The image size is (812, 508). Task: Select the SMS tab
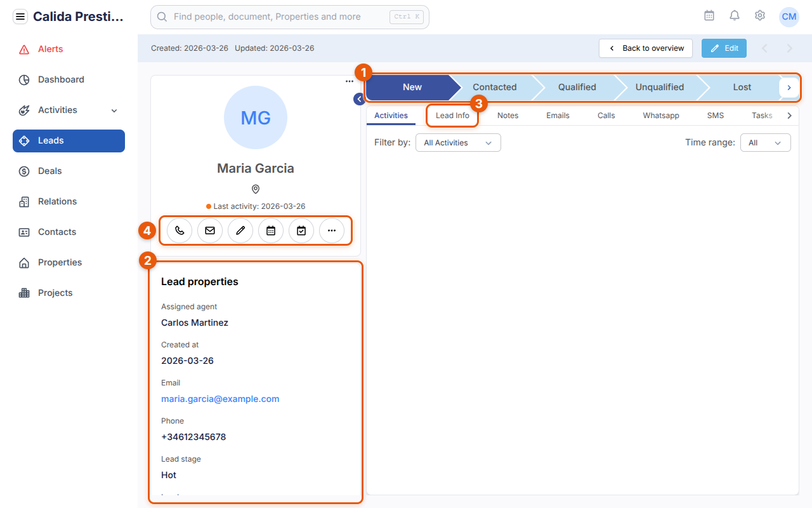coord(716,116)
